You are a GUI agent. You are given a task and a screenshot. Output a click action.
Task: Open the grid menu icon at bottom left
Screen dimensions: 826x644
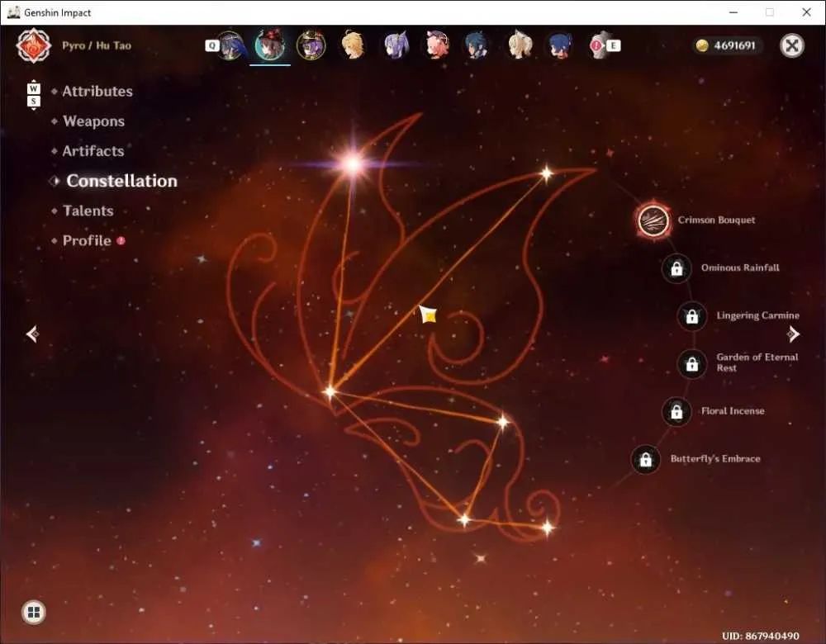click(34, 613)
